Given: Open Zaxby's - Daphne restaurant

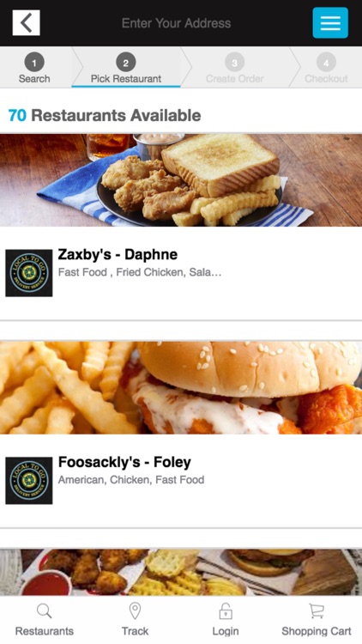Looking at the screenshot, I should (118, 255).
